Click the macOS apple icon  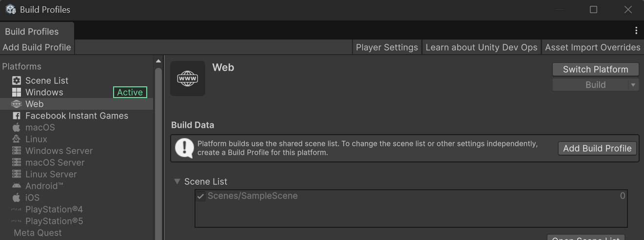click(x=17, y=127)
